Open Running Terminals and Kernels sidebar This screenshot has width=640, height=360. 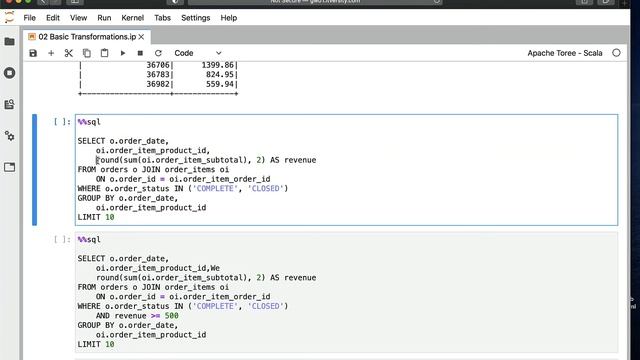pos(9,73)
